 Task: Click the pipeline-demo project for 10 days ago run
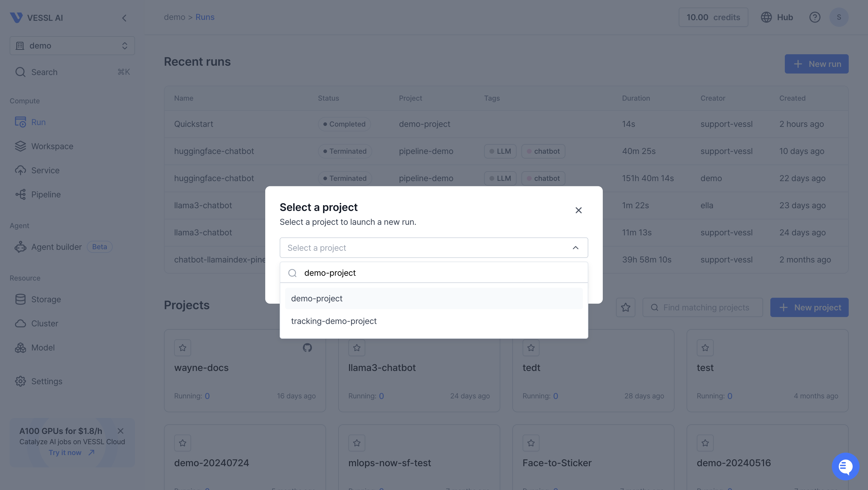[426, 151]
